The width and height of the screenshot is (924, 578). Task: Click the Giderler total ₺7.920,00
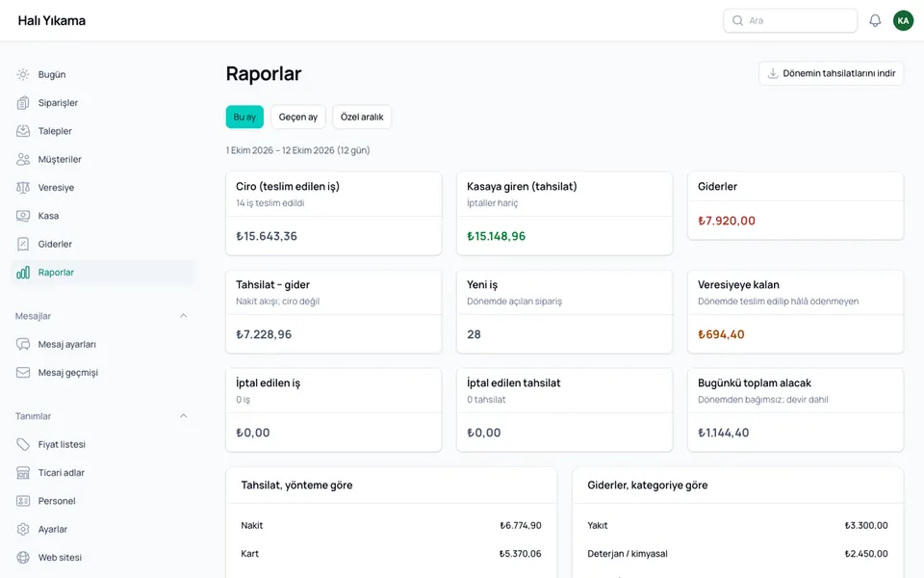[727, 221]
